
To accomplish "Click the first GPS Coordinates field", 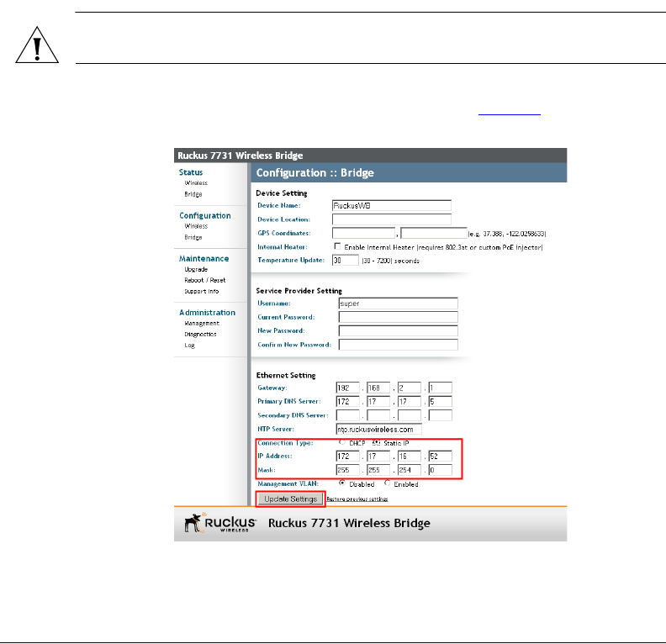I will coord(363,233).
